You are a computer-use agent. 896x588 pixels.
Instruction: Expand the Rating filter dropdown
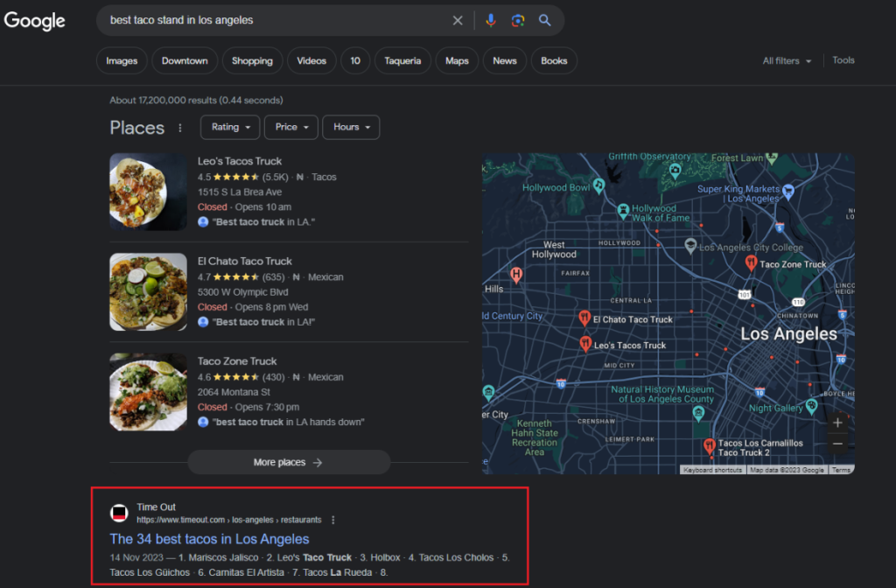point(230,127)
